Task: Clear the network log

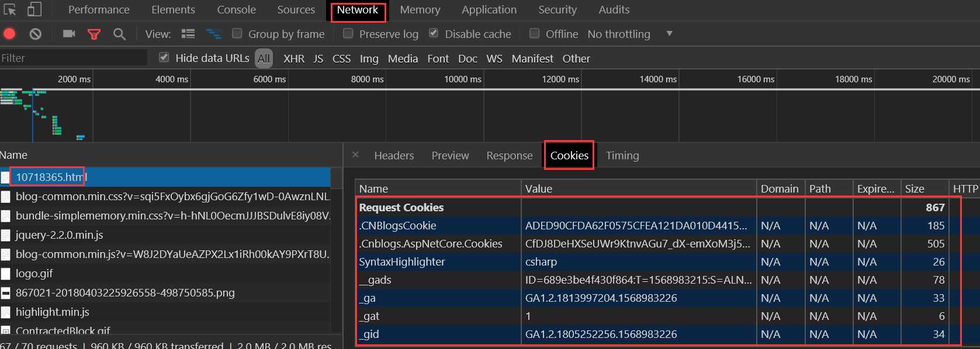Action: pos(36,34)
